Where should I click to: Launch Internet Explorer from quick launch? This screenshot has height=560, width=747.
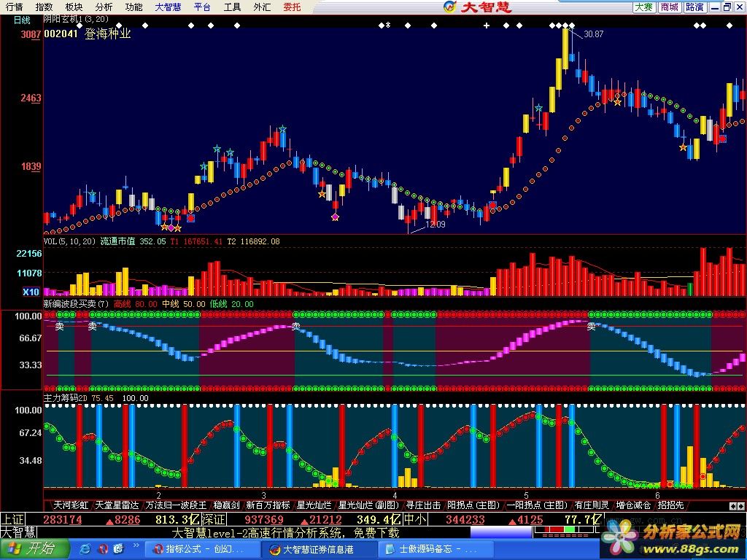[86, 549]
